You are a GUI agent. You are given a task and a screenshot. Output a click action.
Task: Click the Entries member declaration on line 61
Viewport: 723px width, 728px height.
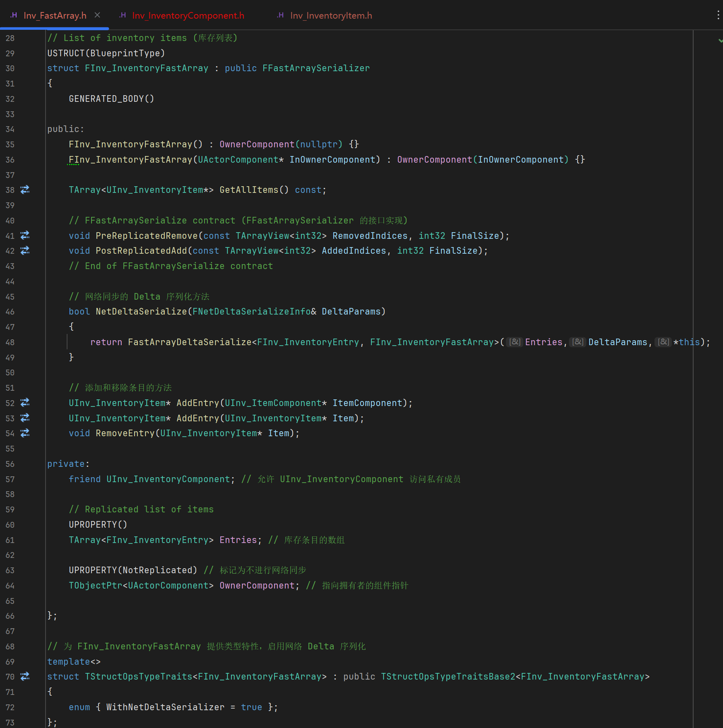point(238,540)
